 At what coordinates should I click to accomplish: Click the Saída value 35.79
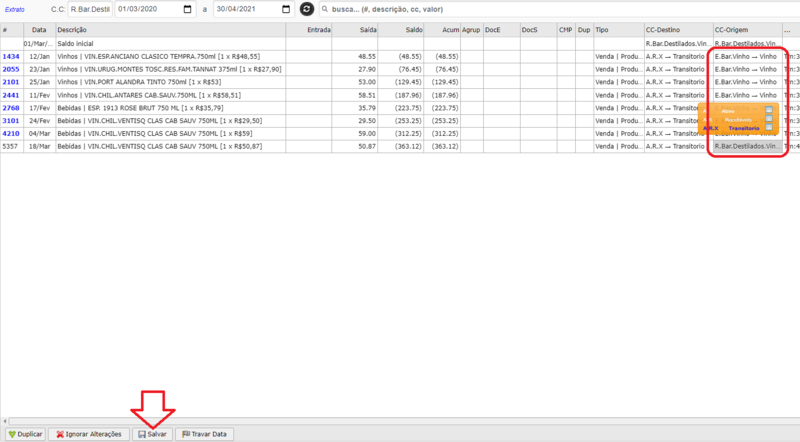(367, 108)
